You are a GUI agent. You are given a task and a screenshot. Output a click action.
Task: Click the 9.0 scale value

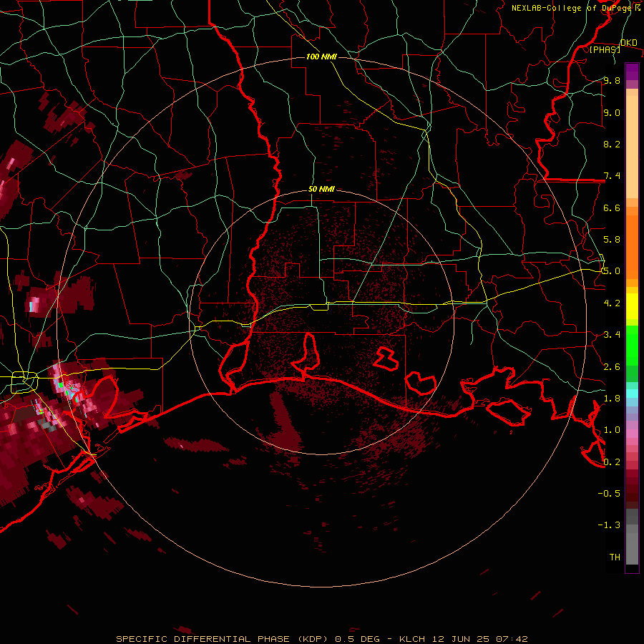click(612, 112)
